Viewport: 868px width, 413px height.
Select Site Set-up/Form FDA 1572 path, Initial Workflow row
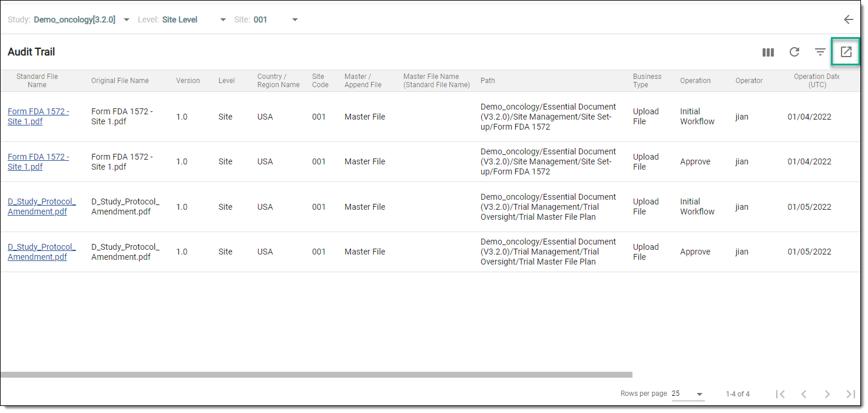[x=548, y=117]
